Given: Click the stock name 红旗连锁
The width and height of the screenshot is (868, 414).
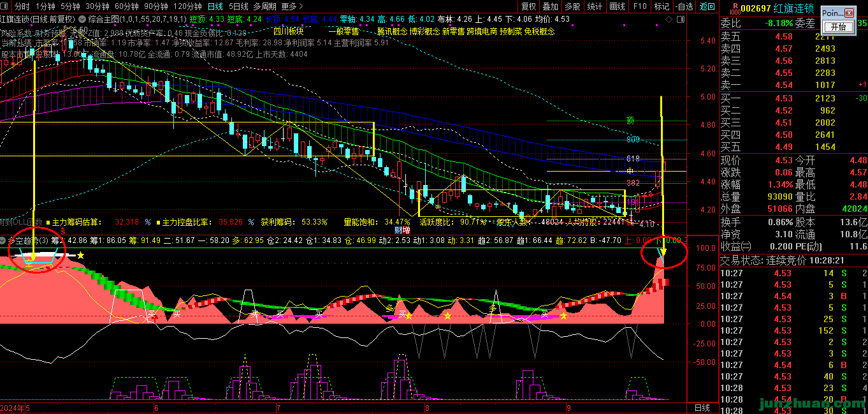Looking at the screenshot, I should (793, 8).
